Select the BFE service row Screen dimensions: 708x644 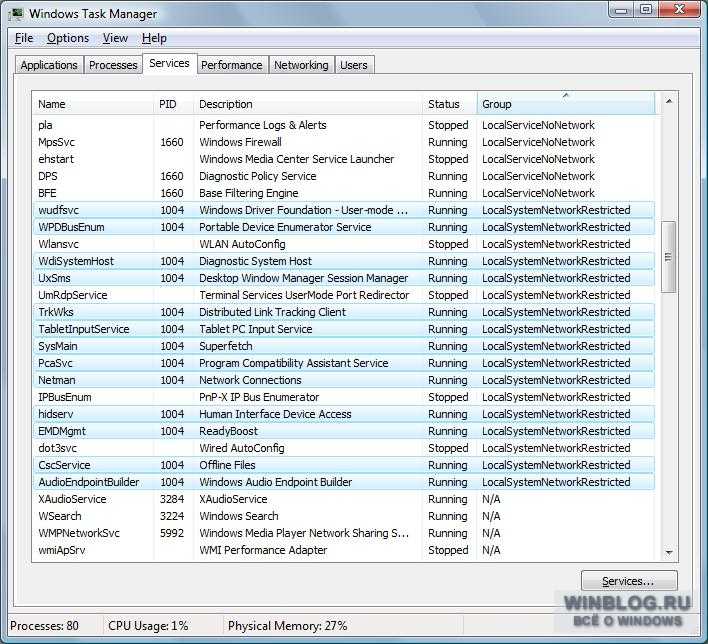coord(343,193)
